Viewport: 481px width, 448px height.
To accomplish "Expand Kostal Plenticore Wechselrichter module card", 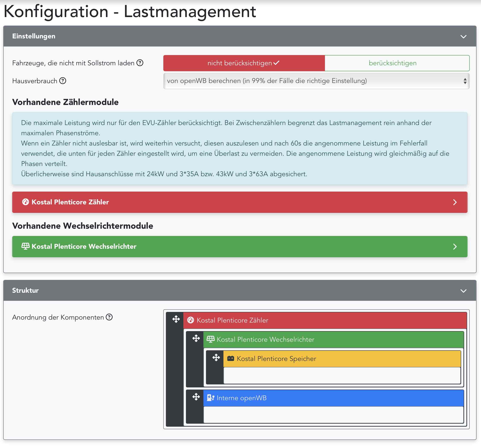I will tap(239, 246).
